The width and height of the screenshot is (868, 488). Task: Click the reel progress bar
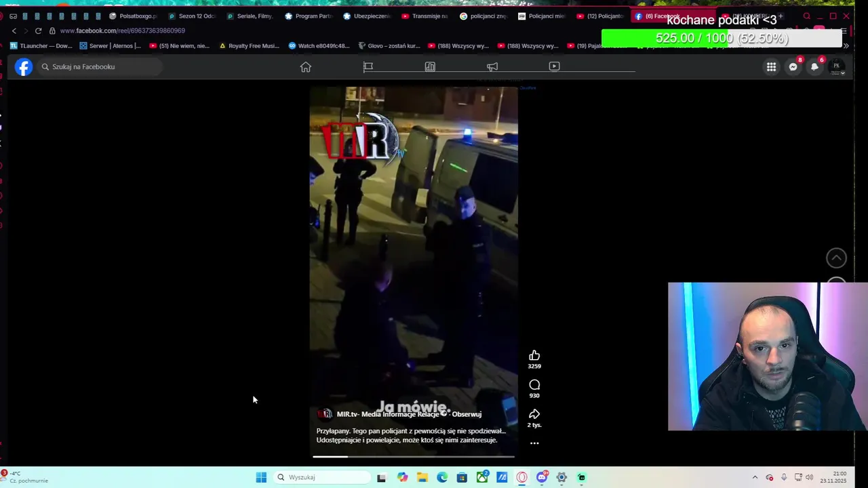point(414,457)
